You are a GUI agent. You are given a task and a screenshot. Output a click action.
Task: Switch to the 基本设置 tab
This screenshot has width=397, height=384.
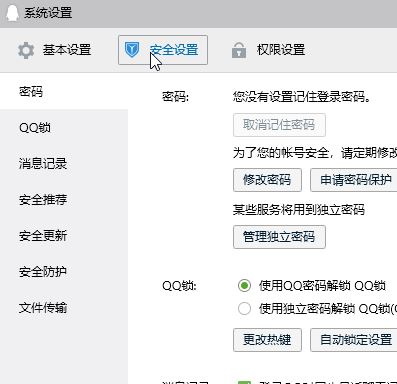tap(54, 50)
